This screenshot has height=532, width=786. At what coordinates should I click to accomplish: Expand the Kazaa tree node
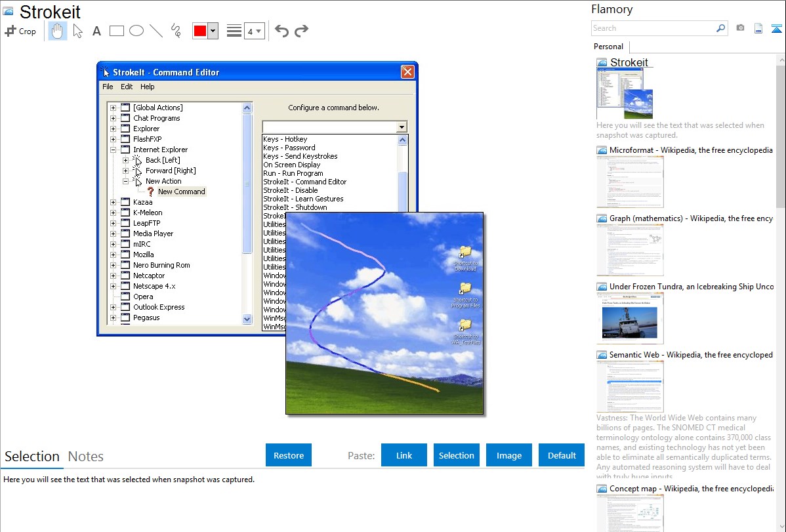pyautogui.click(x=114, y=203)
